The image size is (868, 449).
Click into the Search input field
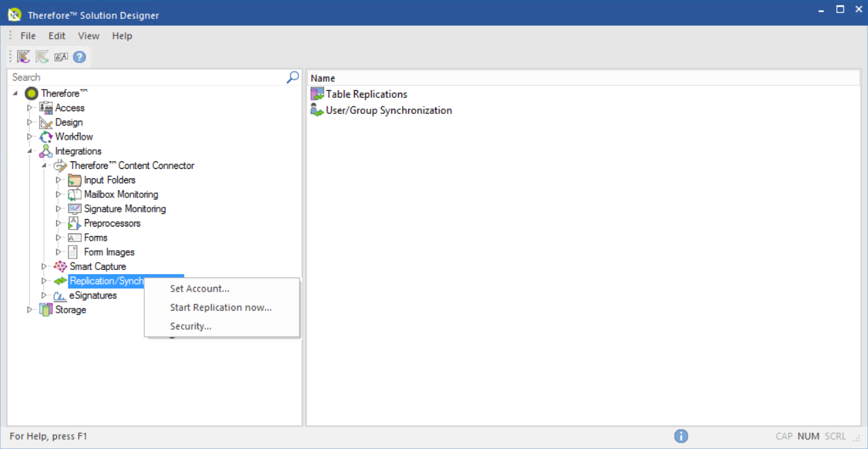point(146,77)
